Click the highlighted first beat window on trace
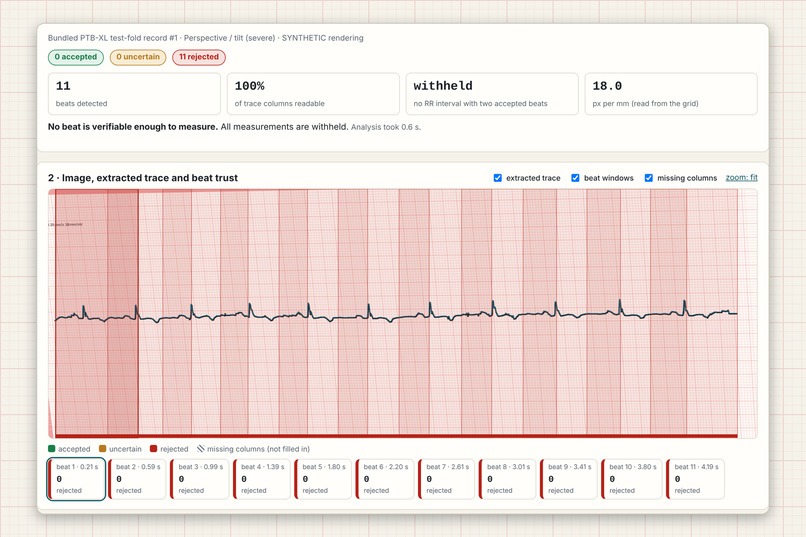 pos(97,312)
